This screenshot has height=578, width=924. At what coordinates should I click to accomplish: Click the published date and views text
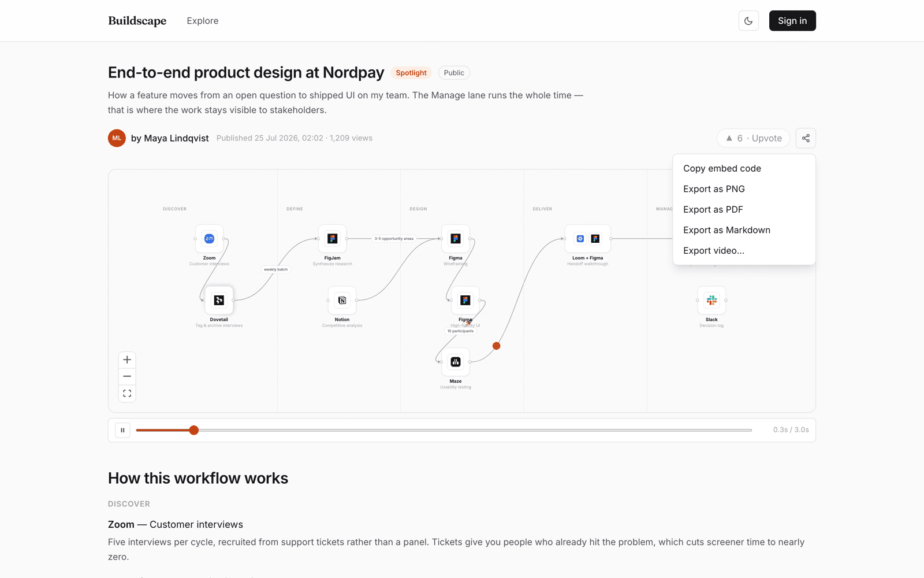[x=295, y=138]
